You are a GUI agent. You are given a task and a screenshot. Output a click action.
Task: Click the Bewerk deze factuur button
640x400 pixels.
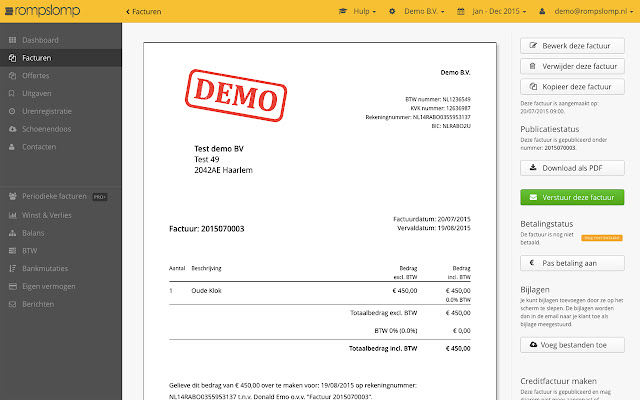point(572,46)
